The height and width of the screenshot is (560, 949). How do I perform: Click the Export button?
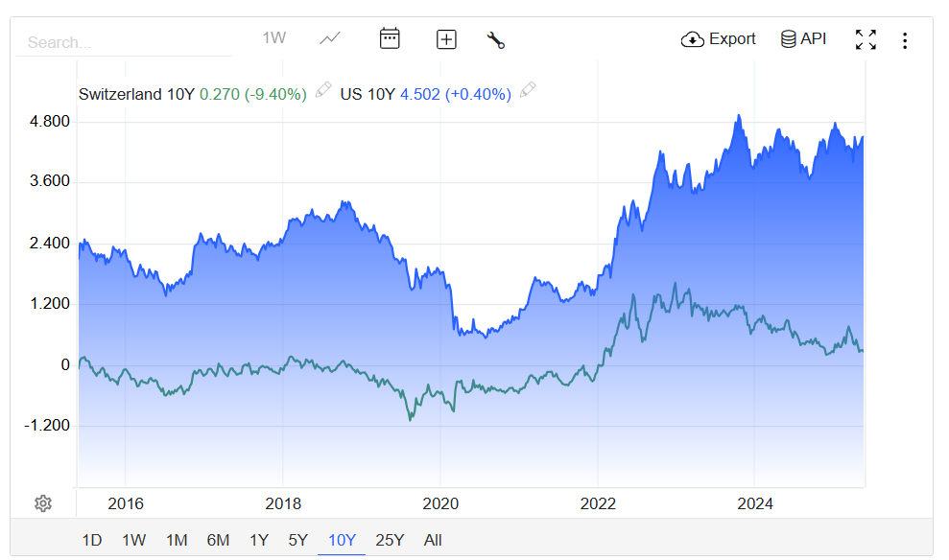[719, 39]
